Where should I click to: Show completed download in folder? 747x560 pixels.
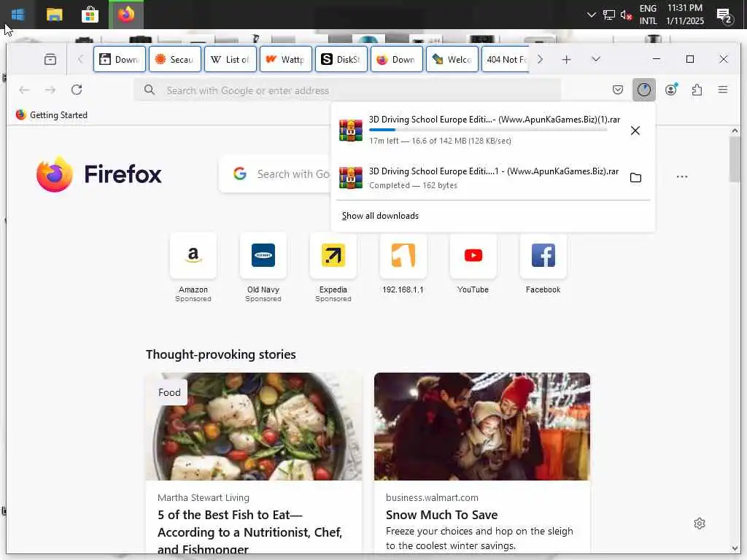(635, 178)
